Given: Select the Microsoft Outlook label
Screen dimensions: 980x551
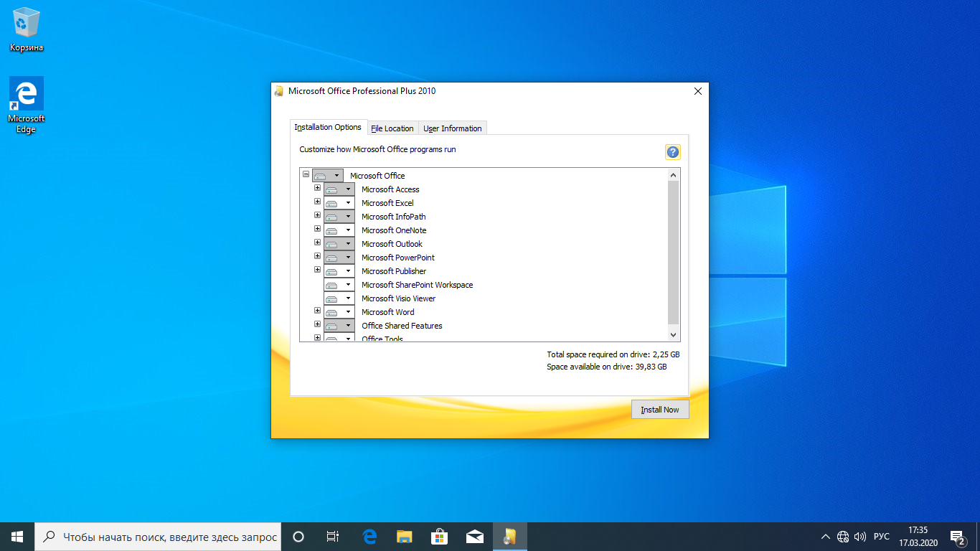Looking at the screenshot, I should point(392,244).
